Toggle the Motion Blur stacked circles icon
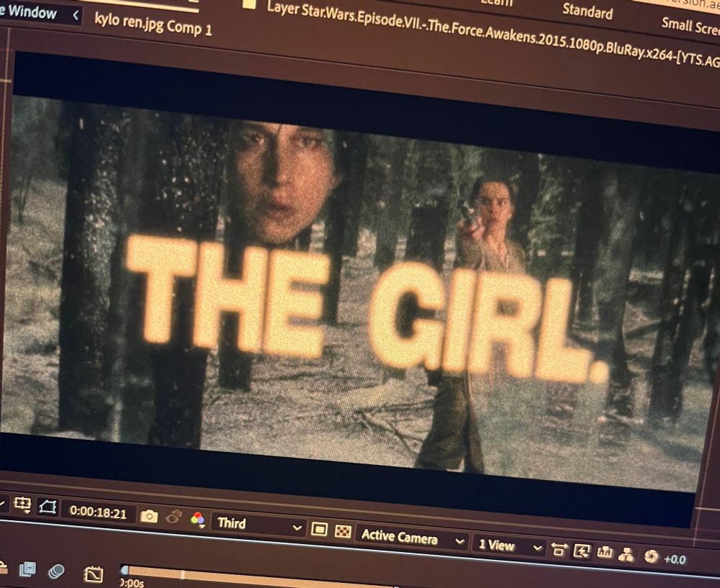The width and height of the screenshot is (720, 588). pos(56,571)
